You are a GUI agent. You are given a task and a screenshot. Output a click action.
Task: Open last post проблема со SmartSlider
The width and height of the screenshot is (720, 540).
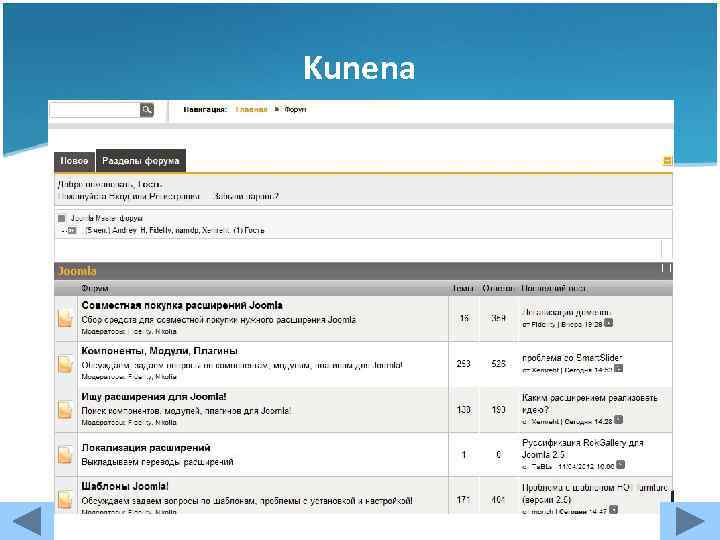(572, 357)
